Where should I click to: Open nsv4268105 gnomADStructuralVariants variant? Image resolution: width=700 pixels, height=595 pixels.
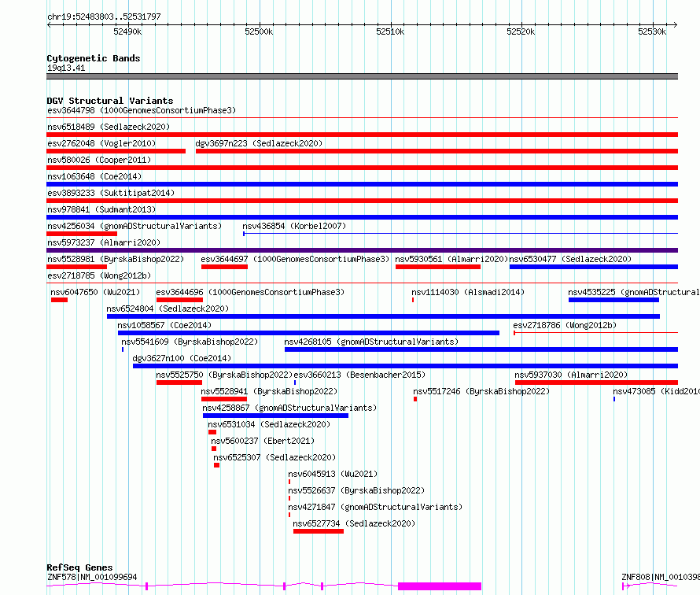click(481, 349)
